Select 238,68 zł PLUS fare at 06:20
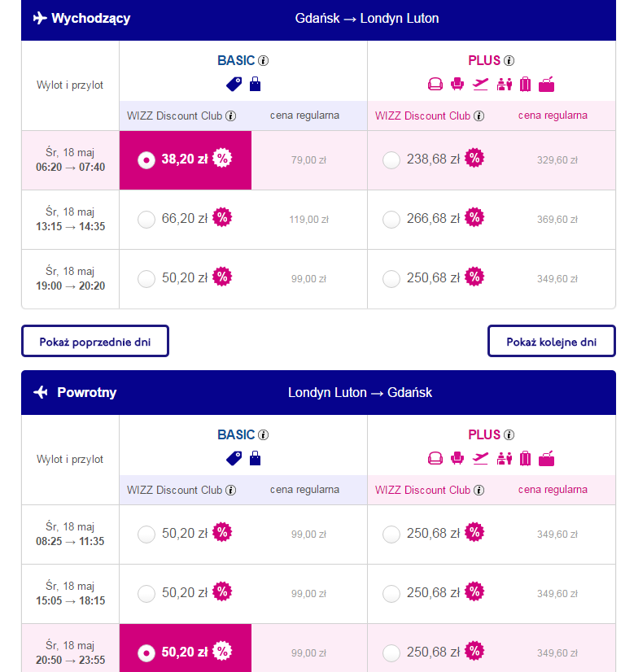Screen dimensions: 625x672 pyautogui.click(x=391, y=160)
